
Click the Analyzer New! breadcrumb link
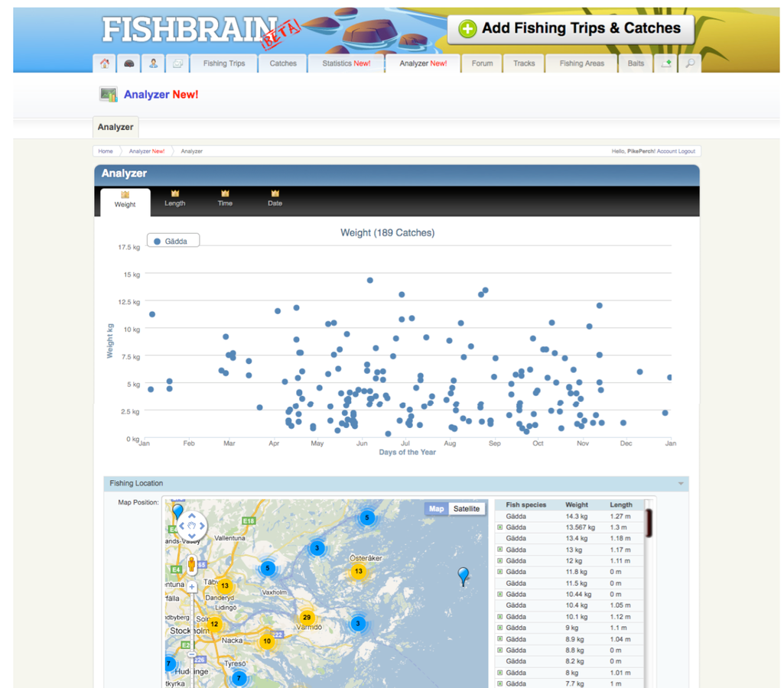pos(147,151)
